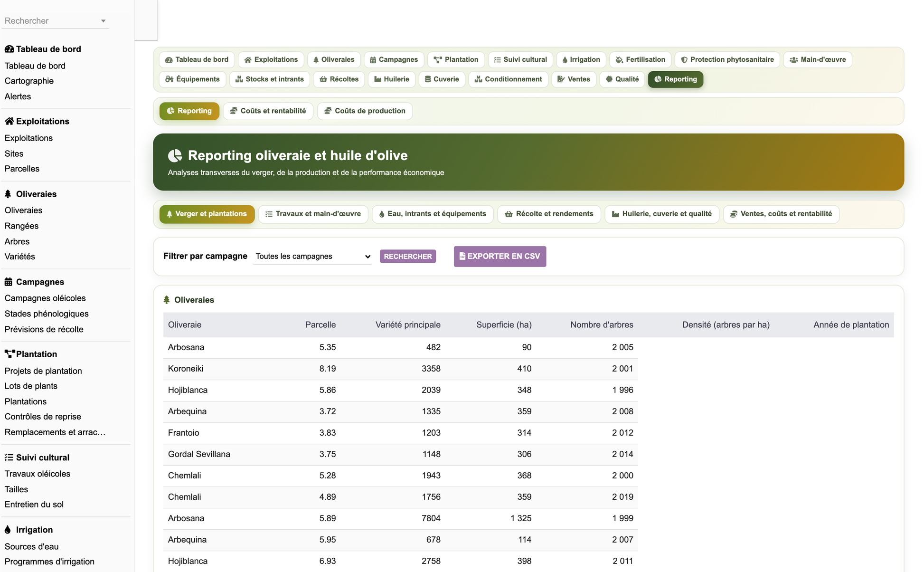Open Tailles in the sidebar
Screen dimensions: 924x572
pyautogui.click(x=16, y=489)
